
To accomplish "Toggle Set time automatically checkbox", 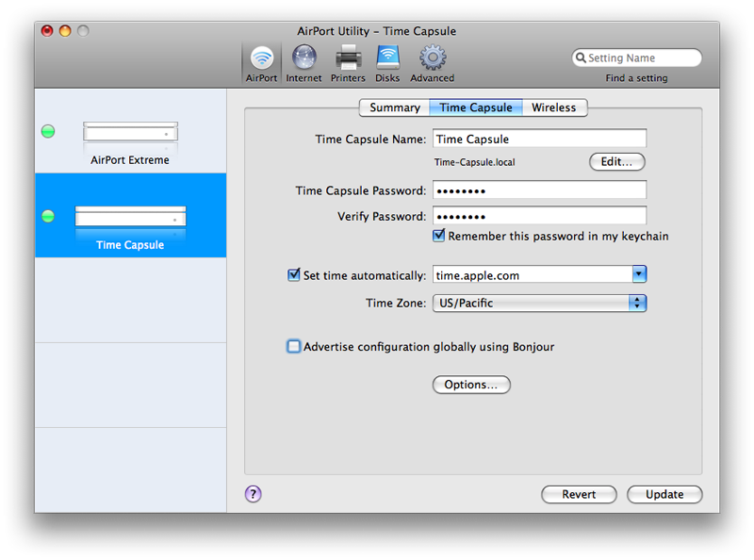I will pos(293,274).
